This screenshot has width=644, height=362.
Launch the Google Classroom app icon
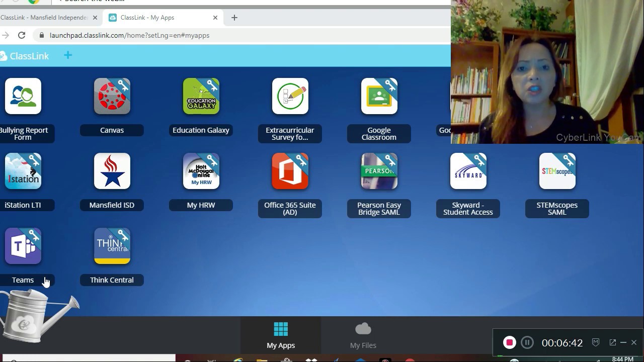point(379,96)
